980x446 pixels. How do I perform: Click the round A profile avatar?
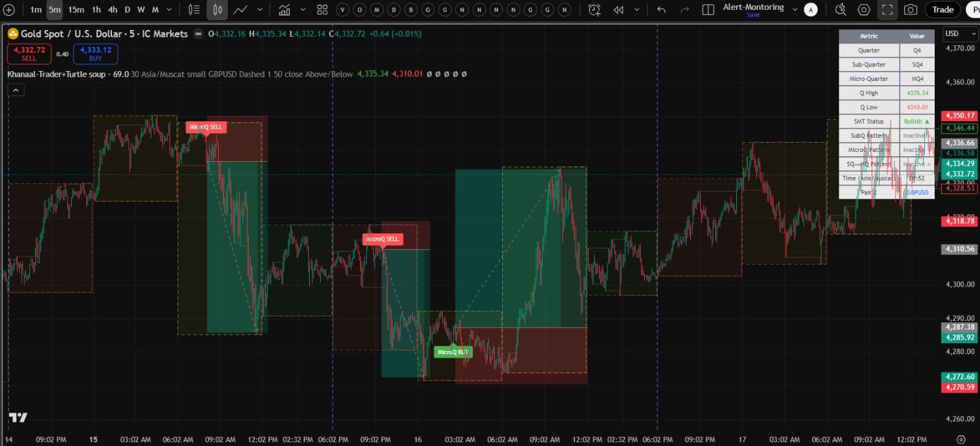tap(810, 10)
